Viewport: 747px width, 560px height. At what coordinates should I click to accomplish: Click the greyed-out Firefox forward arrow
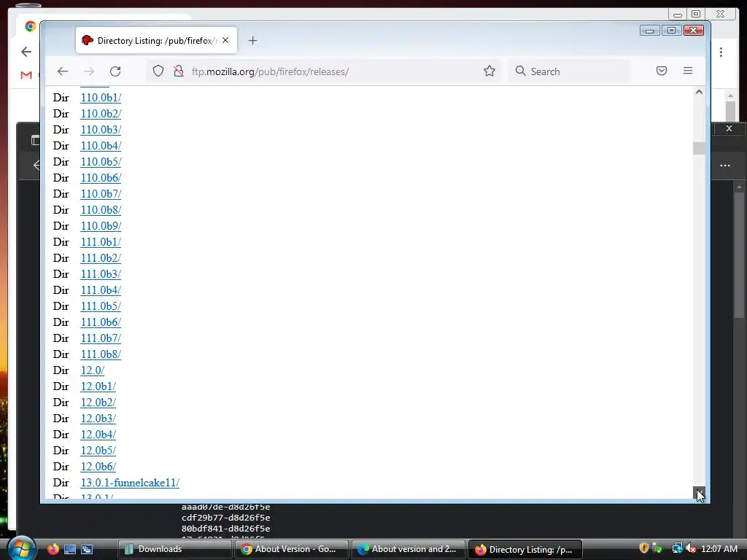pyautogui.click(x=89, y=71)
